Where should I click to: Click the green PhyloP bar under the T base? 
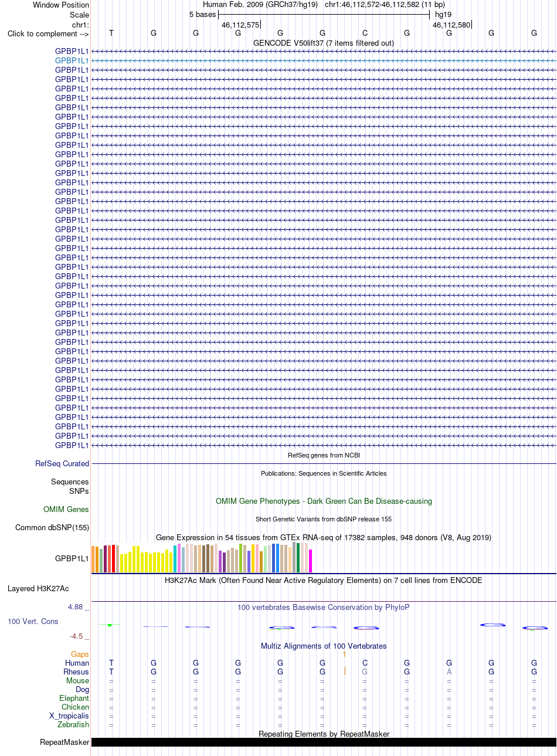(x=110, y=625)
